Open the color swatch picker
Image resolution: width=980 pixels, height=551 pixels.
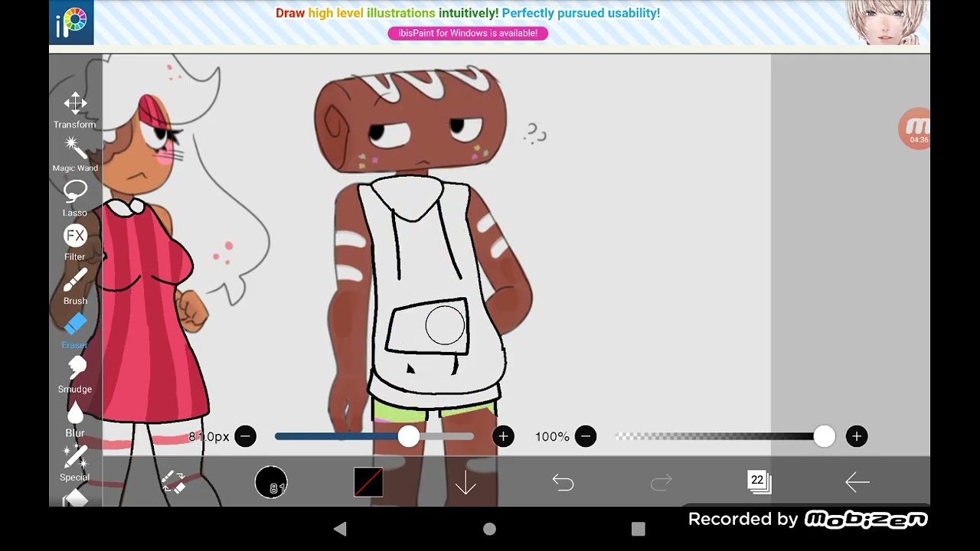tap(368, 482)
